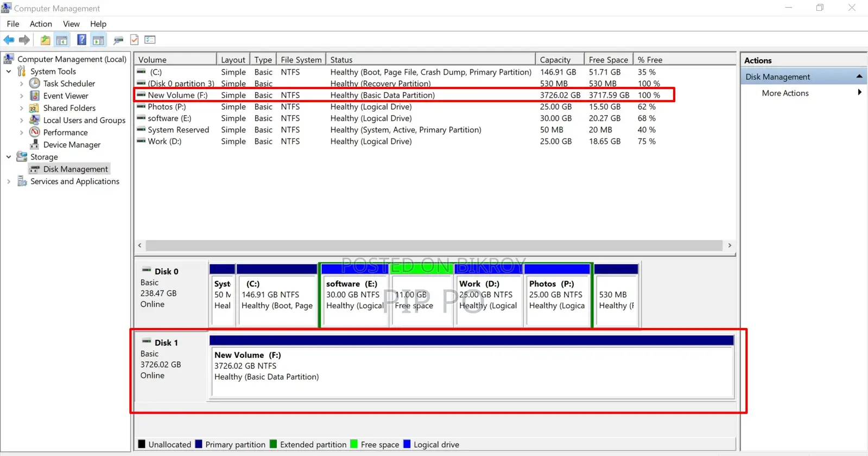The image size is (868, 456).
Task: Collapse the Disk Management actions section
Action: click(x=859, y=77)
